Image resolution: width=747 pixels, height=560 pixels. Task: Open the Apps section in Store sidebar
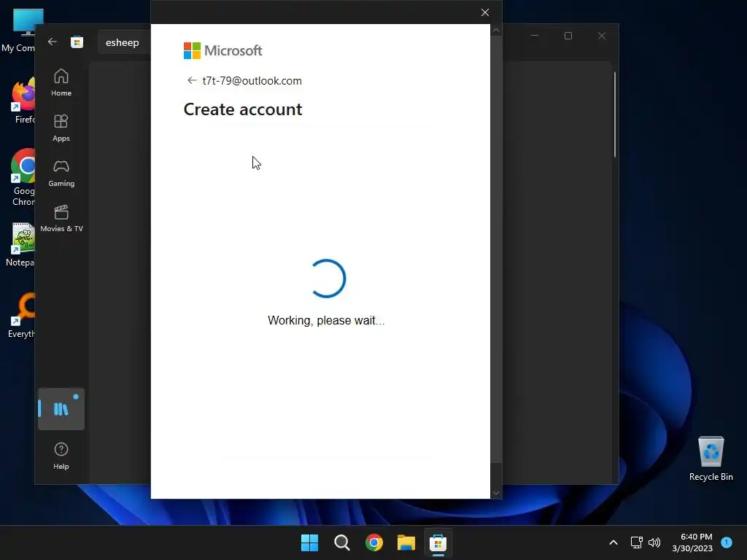click(x=61, y=128)
